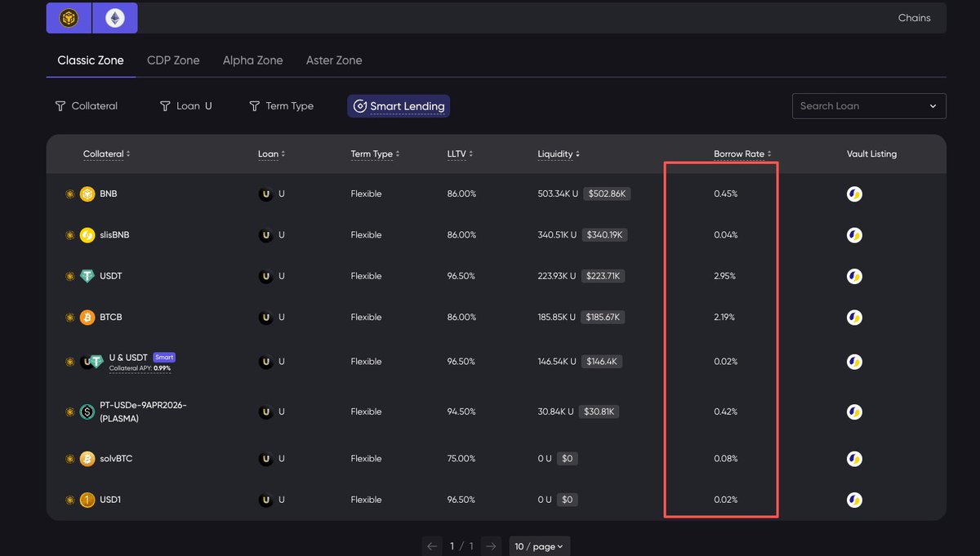Open vault listing icon in USD1 row
This screenshot has width=980, height=556.
(x=854, y=500)
